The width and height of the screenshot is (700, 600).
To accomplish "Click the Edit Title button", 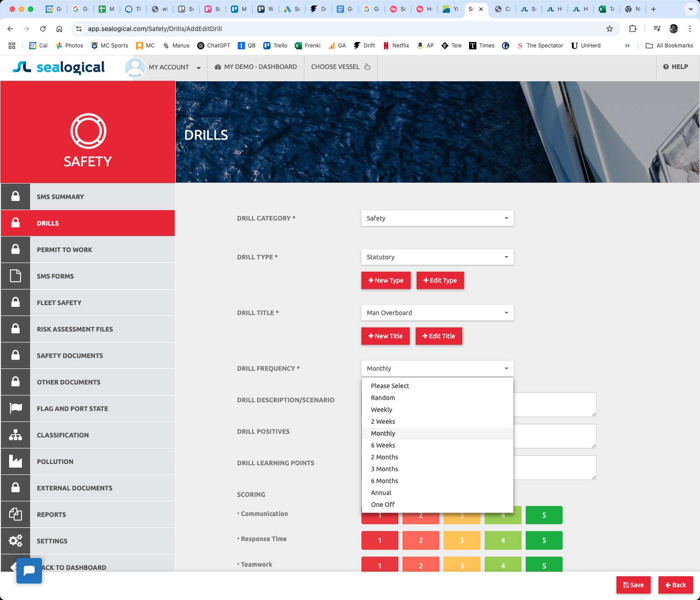I will click(x=439, y=336).
